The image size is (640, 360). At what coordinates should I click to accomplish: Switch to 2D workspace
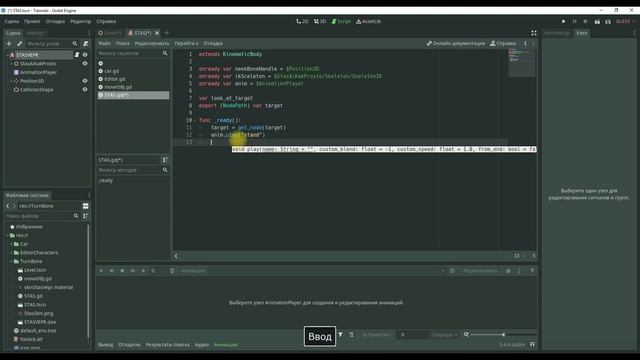(302, 21)
